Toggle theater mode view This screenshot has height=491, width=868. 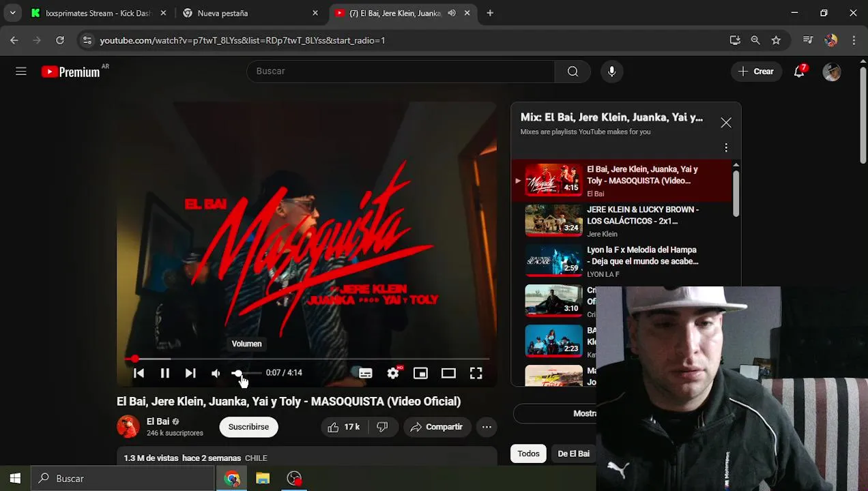(x=448, y=373)
